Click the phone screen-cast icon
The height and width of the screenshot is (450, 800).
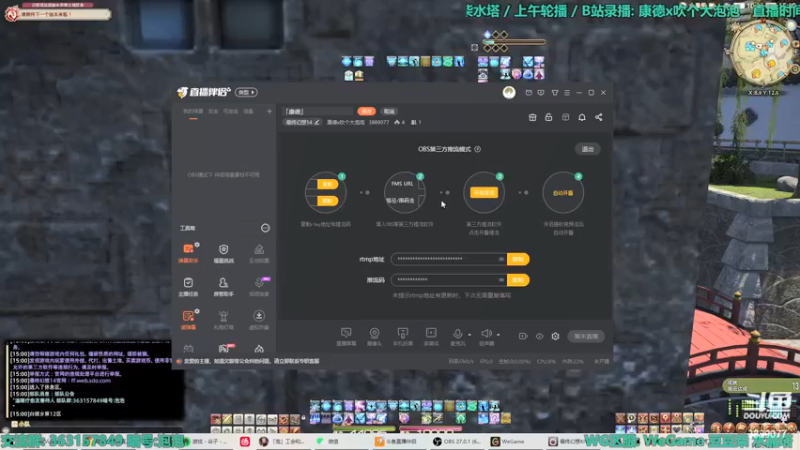click(403, 337)
